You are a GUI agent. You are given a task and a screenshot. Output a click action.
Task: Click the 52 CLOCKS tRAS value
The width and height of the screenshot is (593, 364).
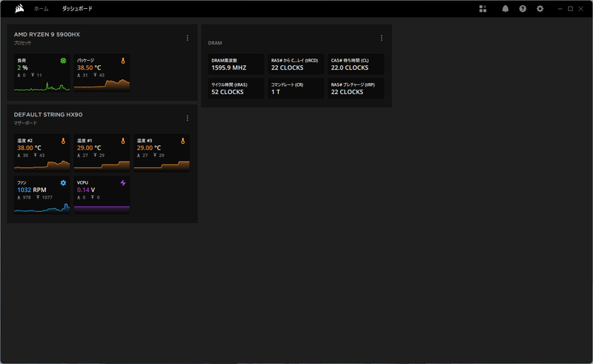coord(228,92)
